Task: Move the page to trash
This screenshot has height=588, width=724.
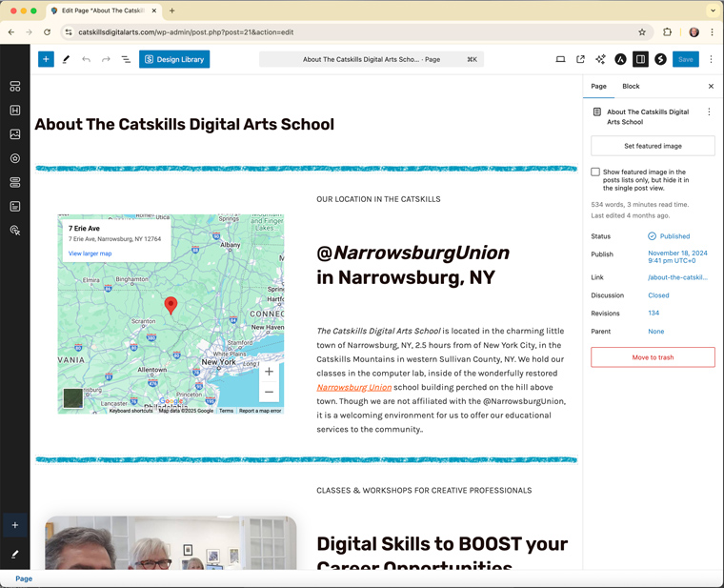Action: [x=653, y=357]
